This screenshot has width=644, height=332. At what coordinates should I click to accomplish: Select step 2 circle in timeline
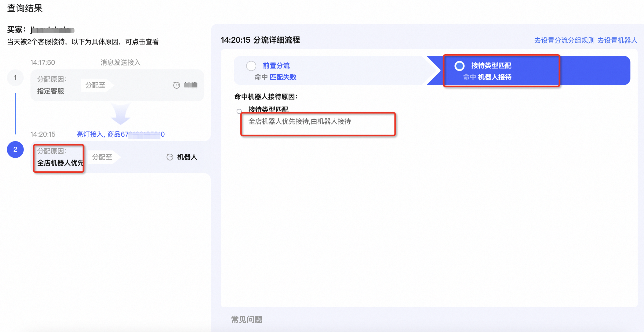(15, 149)
